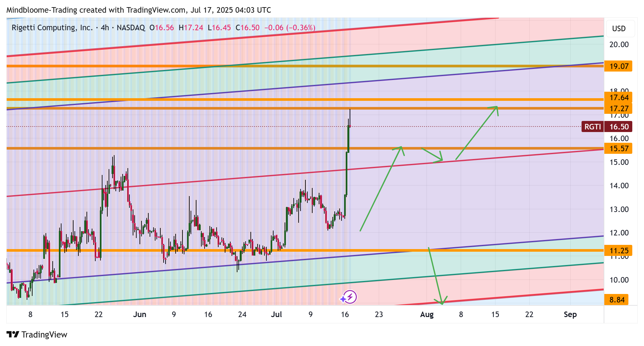Click the 14.00 price axis label
Viewport: 644px width, 346px height.
tap(619, 186)
